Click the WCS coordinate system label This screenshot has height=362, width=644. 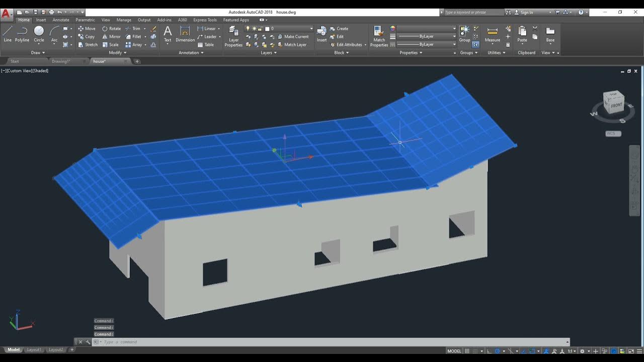(x=613, y=133)
